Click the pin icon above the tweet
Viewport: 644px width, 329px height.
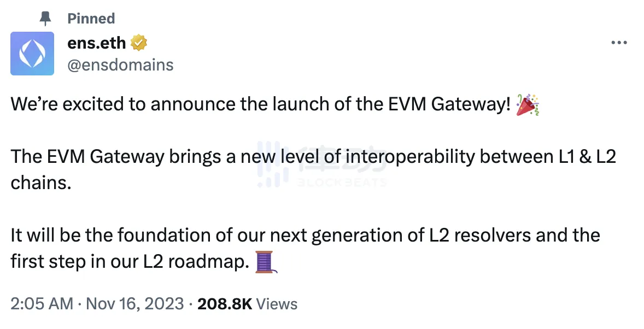coord(45,19)
